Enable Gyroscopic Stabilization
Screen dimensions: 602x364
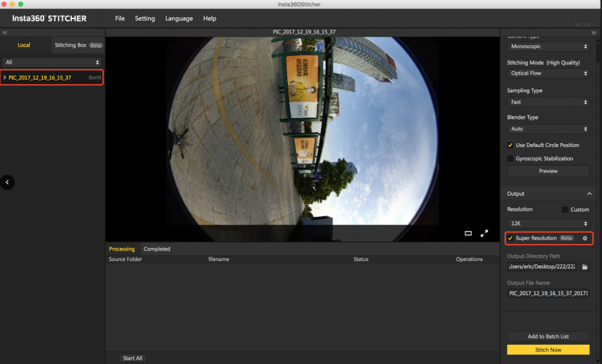coord(510,158)
